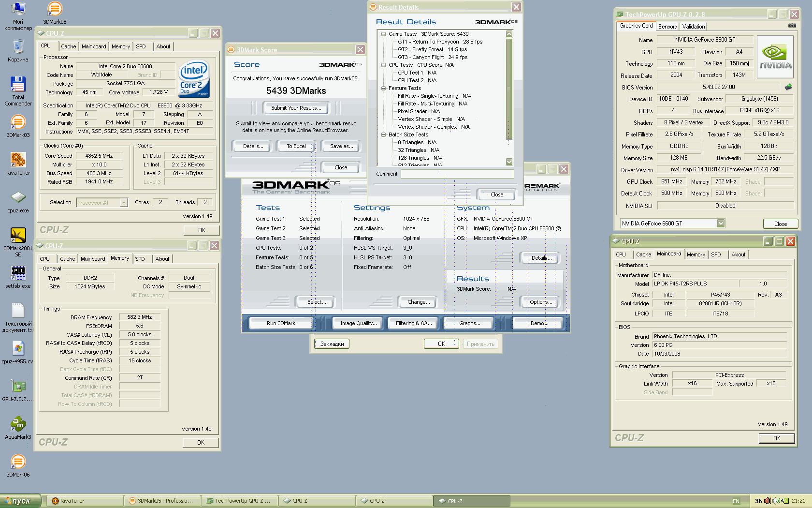Open About tab in memory CPU-Z window
812x508 pixels.
[162, 259]
